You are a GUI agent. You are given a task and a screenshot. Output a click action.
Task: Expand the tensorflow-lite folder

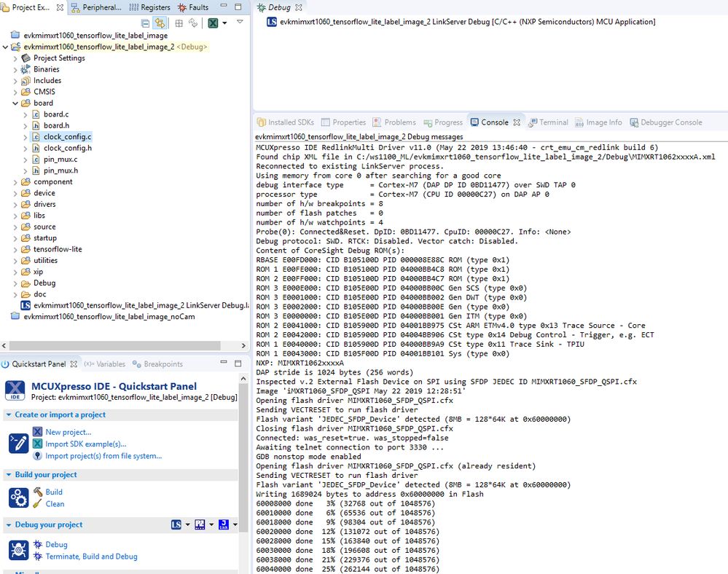click(x=15, y=250)
